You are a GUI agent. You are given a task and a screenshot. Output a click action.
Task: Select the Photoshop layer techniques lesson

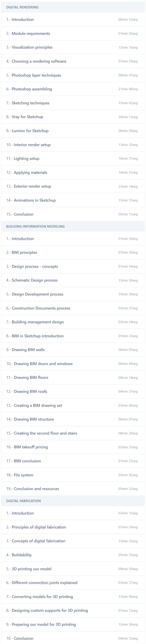pyautogui.click(x=73, y=75)
